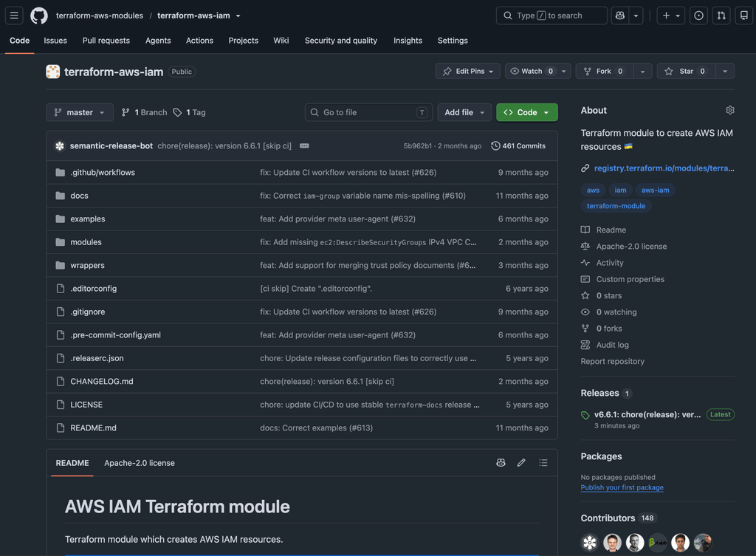Image resolution: width=756 pixels, height=556 pixels.
Task: Open the examples folder
Action: pyautogui.click(x=88, y=219)
